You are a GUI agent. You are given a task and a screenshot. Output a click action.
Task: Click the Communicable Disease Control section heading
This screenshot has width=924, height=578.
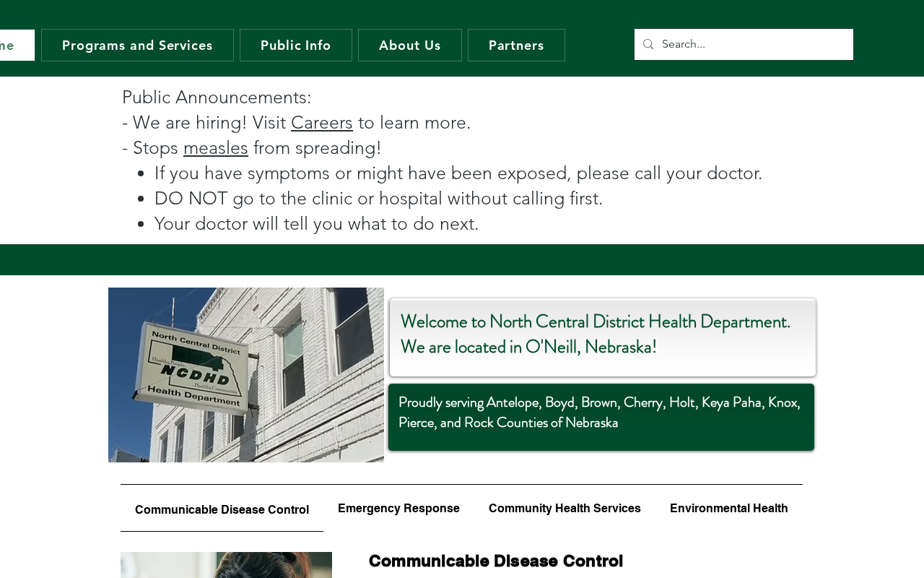pos(496,561)
